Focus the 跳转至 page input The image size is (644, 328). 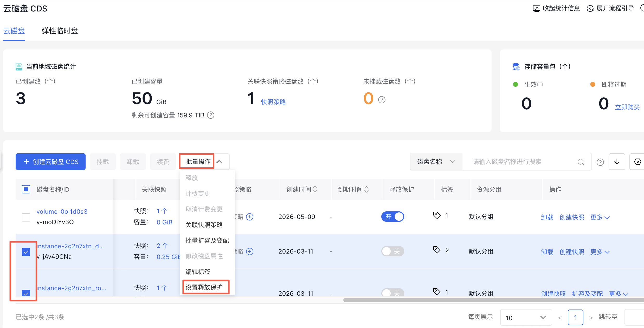(x=634, y=317)
